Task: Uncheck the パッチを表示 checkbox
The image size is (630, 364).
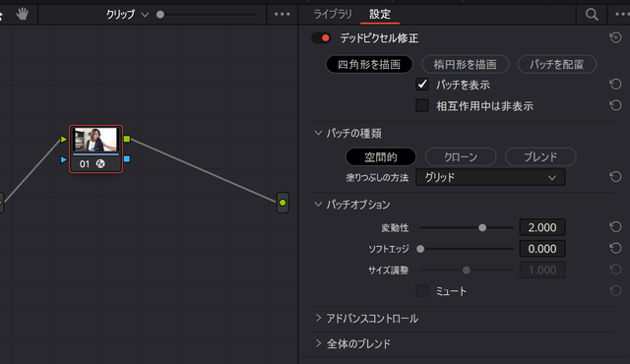Action: pyautogui.click(x=422, y=85)
